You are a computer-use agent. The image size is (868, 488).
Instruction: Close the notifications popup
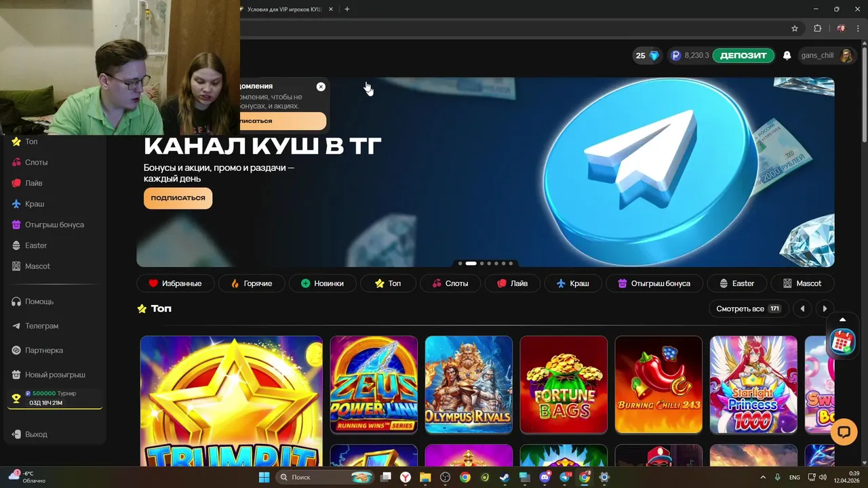tap(321, 87)
